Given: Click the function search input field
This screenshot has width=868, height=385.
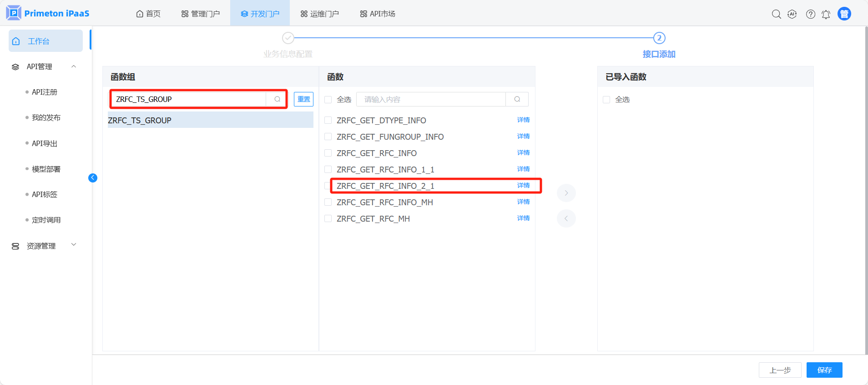Looking at the screenshot, I should [430, 99].
